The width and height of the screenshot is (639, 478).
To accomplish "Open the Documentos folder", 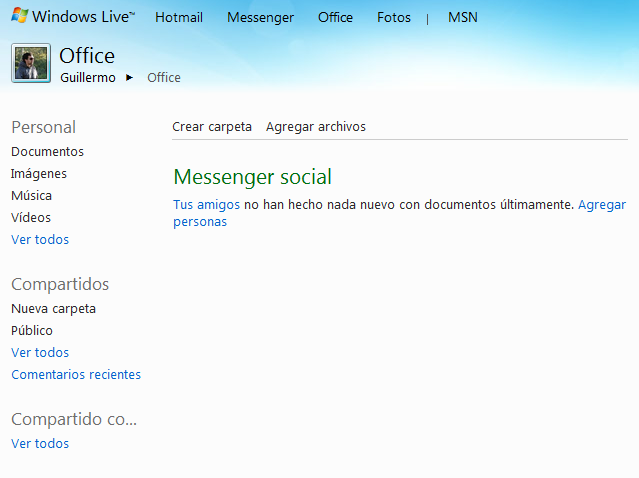I will tap(47, 152).
